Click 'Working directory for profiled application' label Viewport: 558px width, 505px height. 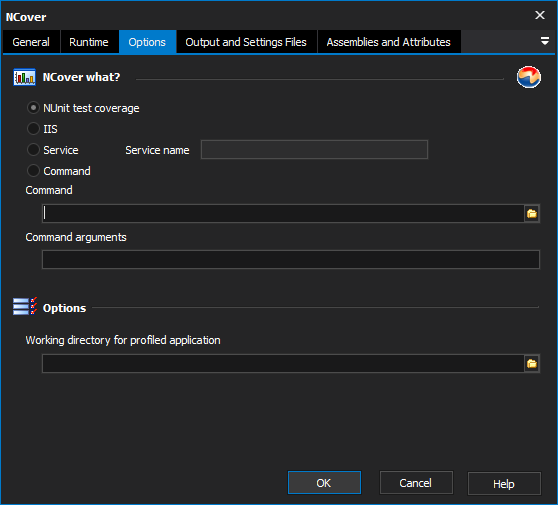123,340
